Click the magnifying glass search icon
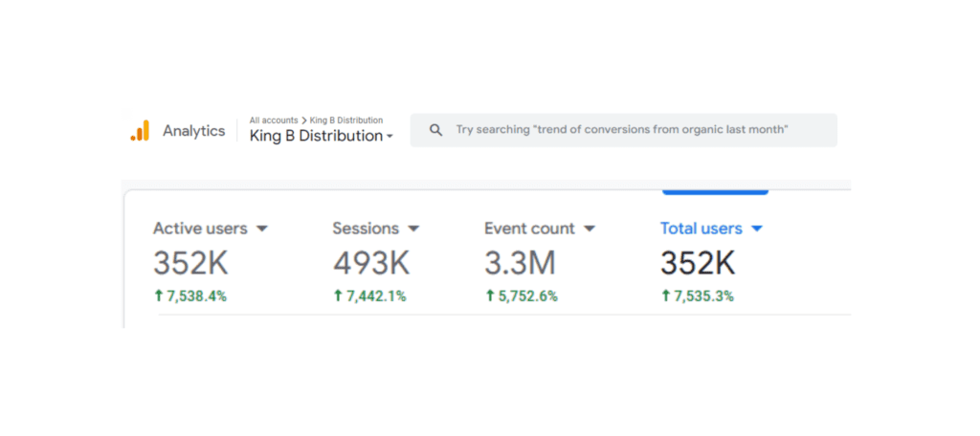 coord(435,130)
